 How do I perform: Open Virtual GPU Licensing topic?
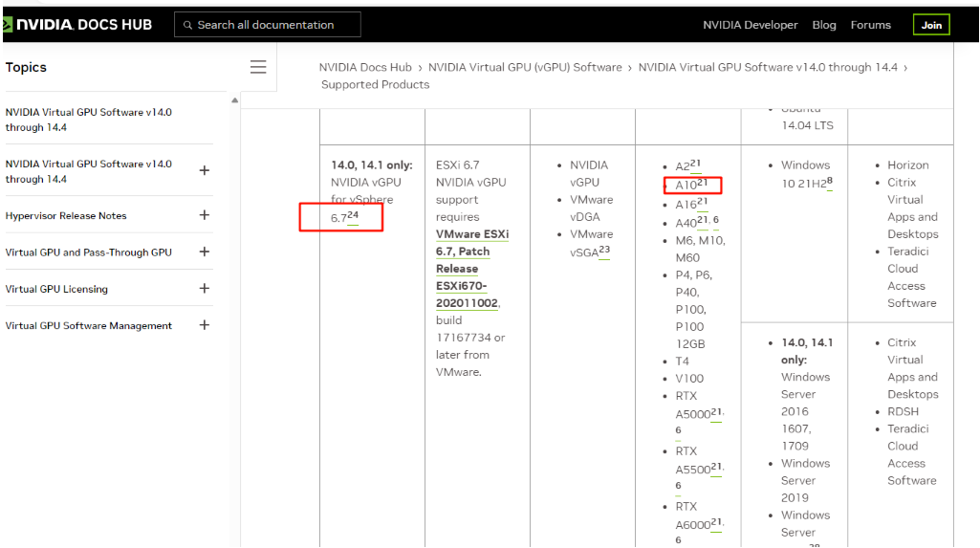56,290
